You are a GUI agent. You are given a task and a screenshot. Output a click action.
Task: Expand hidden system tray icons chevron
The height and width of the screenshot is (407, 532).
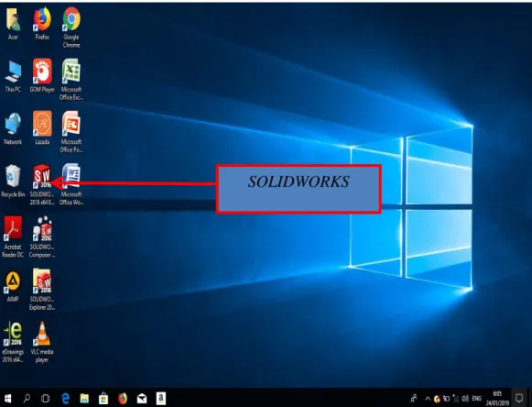[x=428, y=399]
